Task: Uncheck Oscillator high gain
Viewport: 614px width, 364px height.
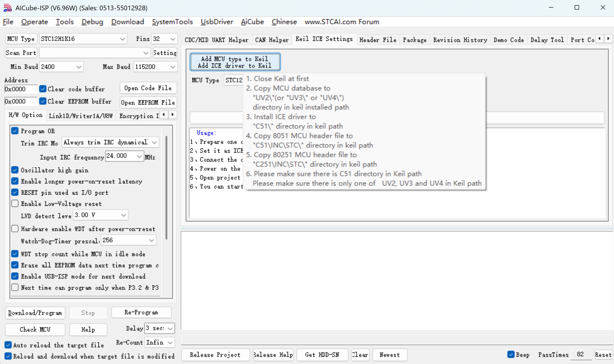Action: pyautogui.click(x=15, y=170)
